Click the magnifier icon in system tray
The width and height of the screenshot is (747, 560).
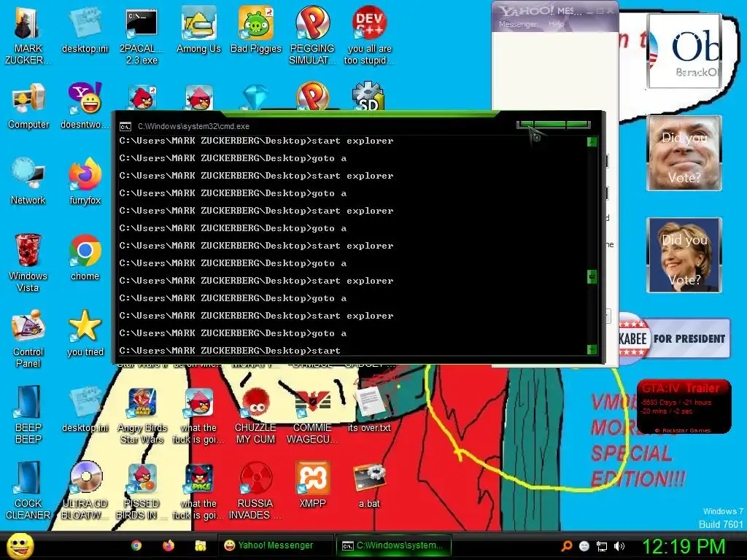pyautogui.click(x=567, y=546)
